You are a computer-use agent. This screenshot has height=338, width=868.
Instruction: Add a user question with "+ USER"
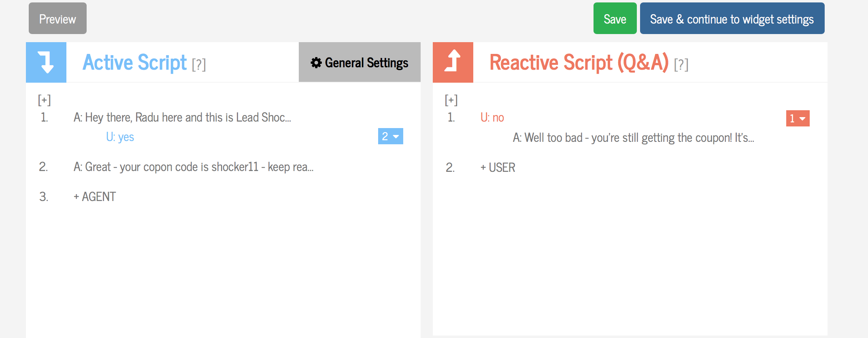tap(498, 168)
